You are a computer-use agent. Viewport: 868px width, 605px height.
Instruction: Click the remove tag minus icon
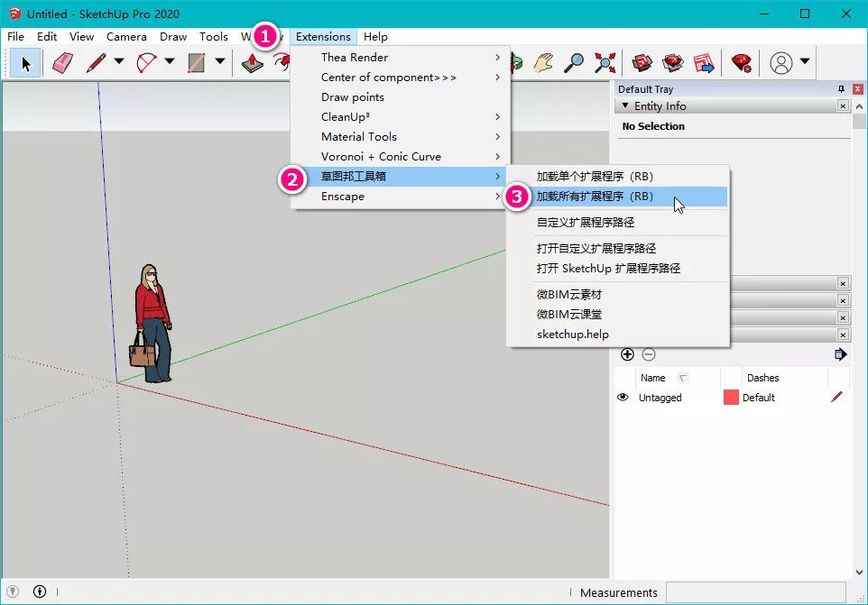click(x=649, y=354)
